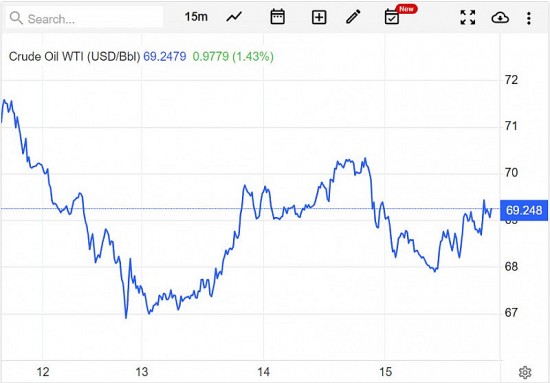Viewport: 550px width, 383px height.
Task: Open chart settings gear icon
Action: [525, 372]
